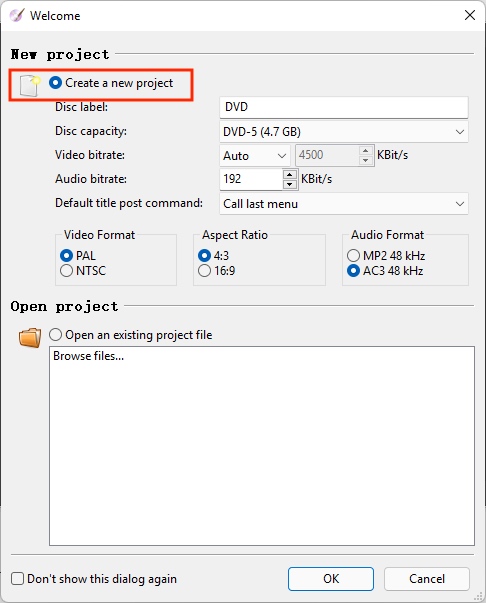Click the Audio bitrate value field
Image resolution: width=486 pixels, height=603 pixels.
coord(251,179)
